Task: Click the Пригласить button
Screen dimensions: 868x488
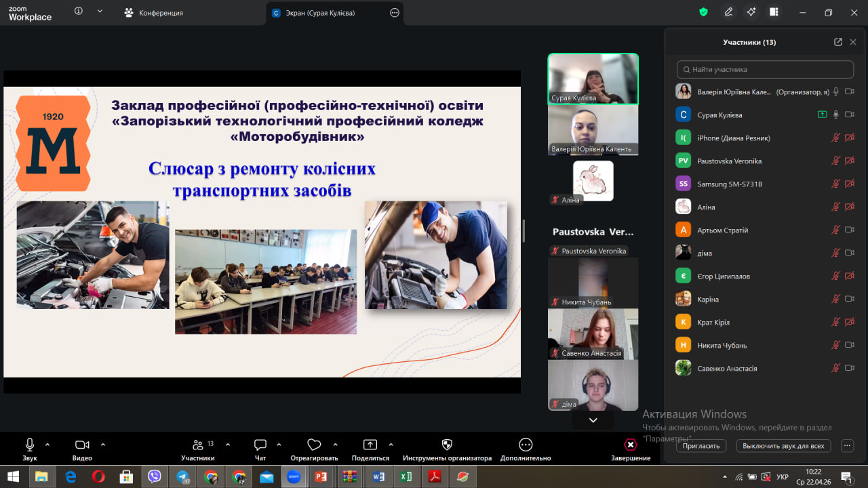Action: click(x=701, y=446)
